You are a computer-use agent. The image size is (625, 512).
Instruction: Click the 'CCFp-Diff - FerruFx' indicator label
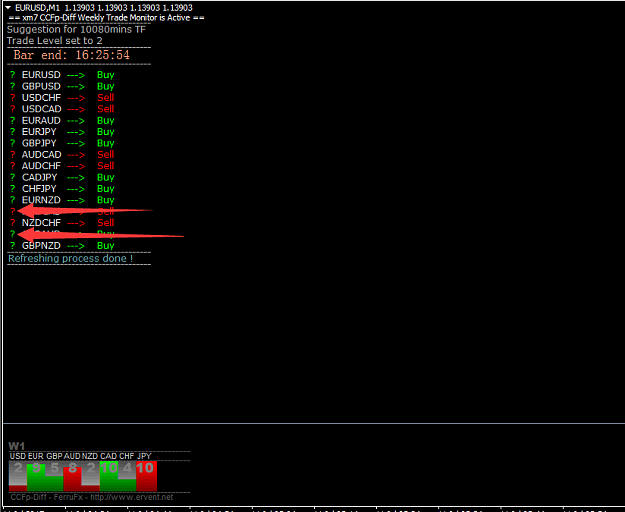point(46,497)
